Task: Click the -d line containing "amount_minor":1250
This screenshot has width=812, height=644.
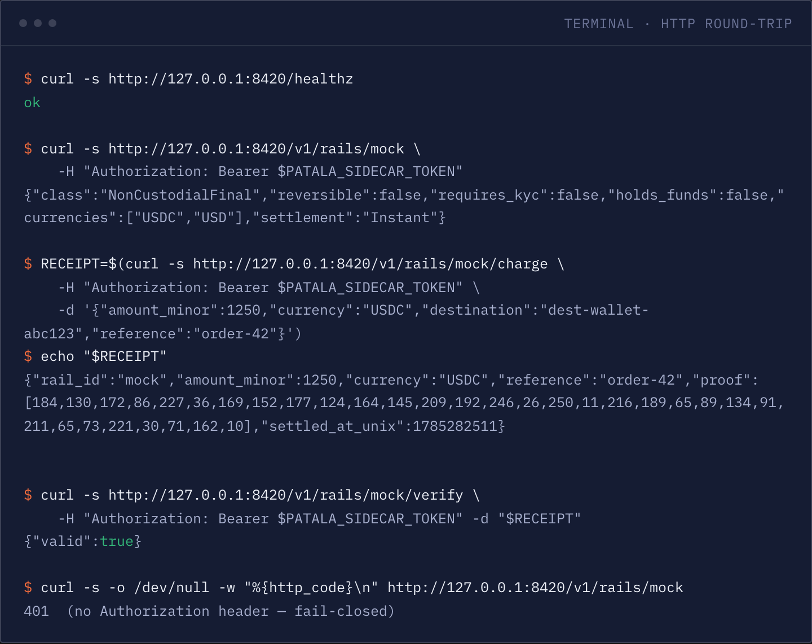Action: pos(353,310)
